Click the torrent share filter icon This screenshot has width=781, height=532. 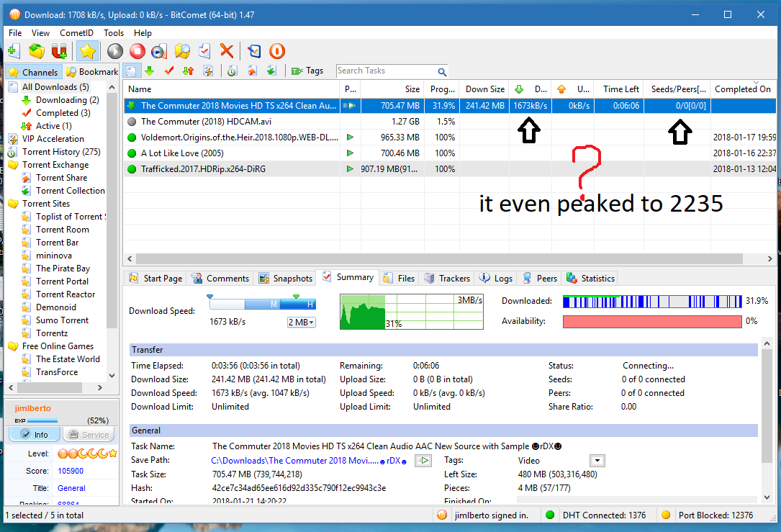pos(252,71)
